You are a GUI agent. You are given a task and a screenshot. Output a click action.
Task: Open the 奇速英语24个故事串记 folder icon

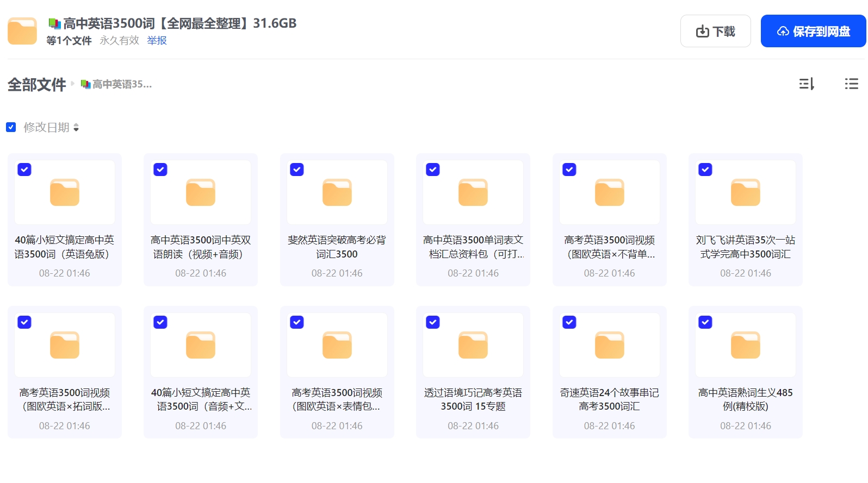click(609, 345)
